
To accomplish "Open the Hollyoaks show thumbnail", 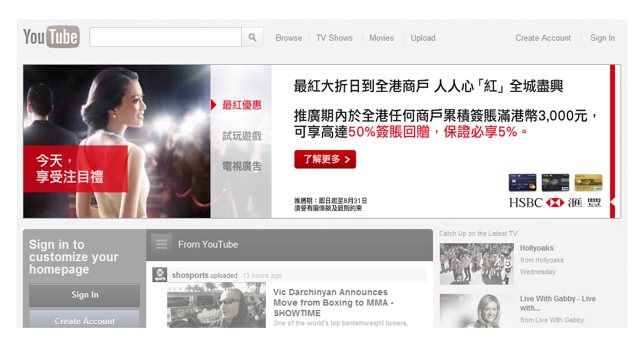I will pyautogui.click(x=476, y=264).
